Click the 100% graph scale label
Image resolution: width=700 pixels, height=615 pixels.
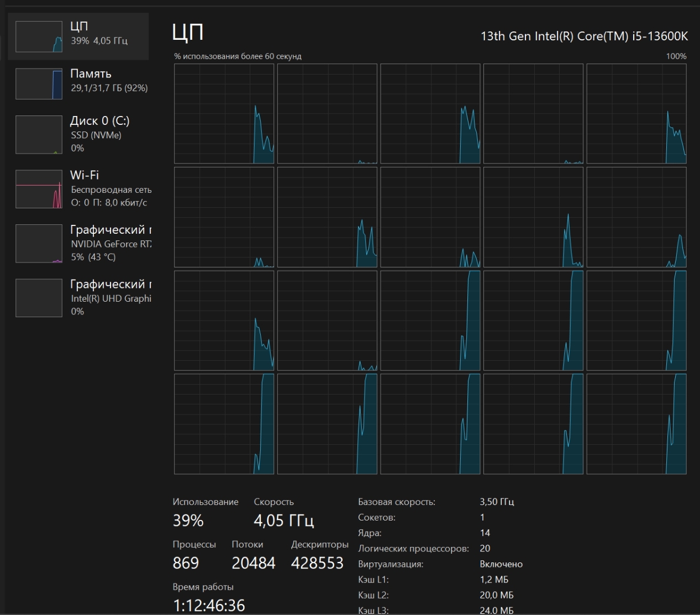pos(676,56)
